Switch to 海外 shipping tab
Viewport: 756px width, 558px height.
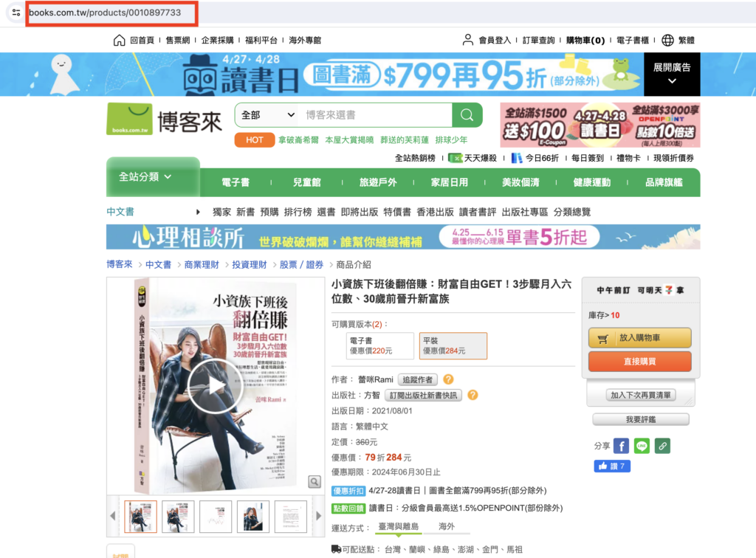[x=447, y=527]
